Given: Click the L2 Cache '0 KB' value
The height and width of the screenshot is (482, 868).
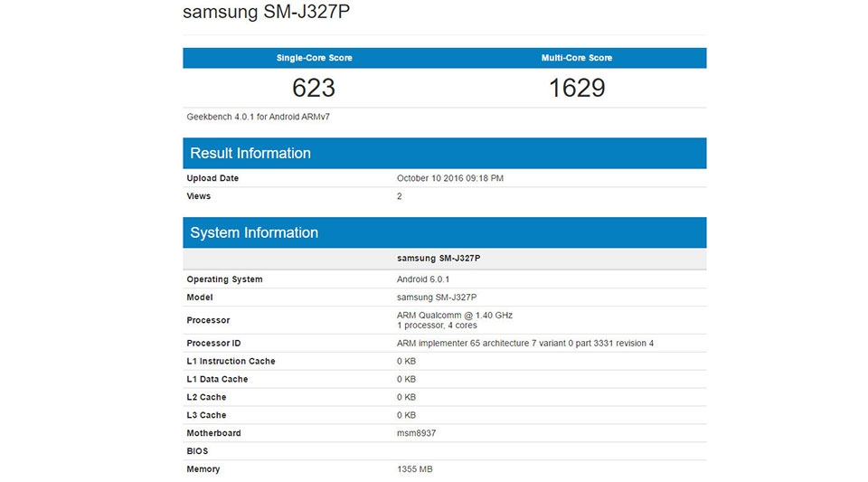Looking at the screenshot, I should [x=406, y=397].
